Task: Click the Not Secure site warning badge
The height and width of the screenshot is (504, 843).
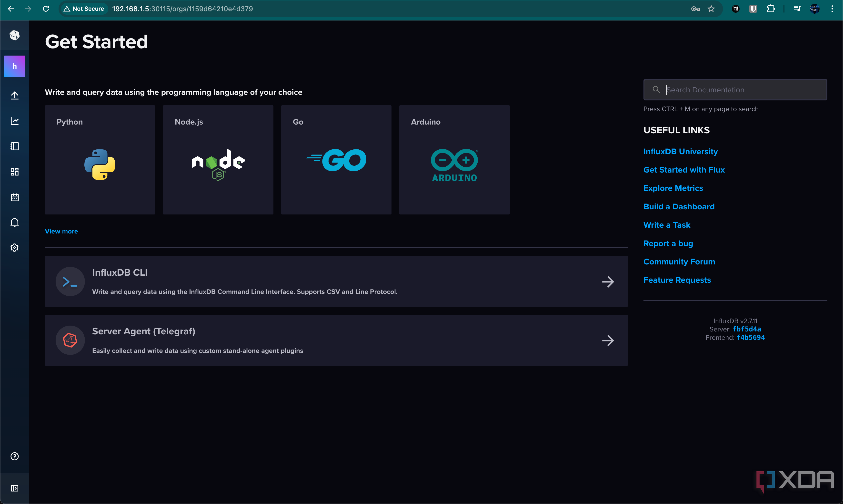Action: click(84, 9)
